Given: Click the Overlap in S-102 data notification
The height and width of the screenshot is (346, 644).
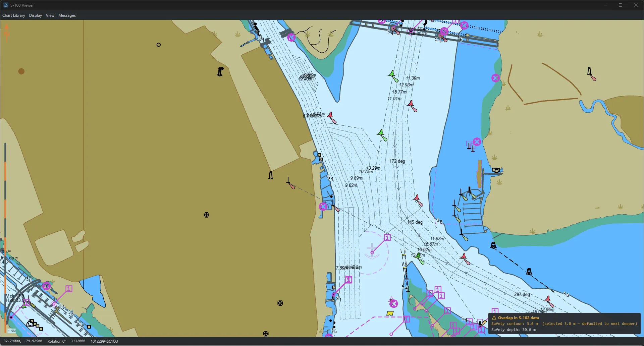Looking at the screenshot, I should [x=565, y=324].
